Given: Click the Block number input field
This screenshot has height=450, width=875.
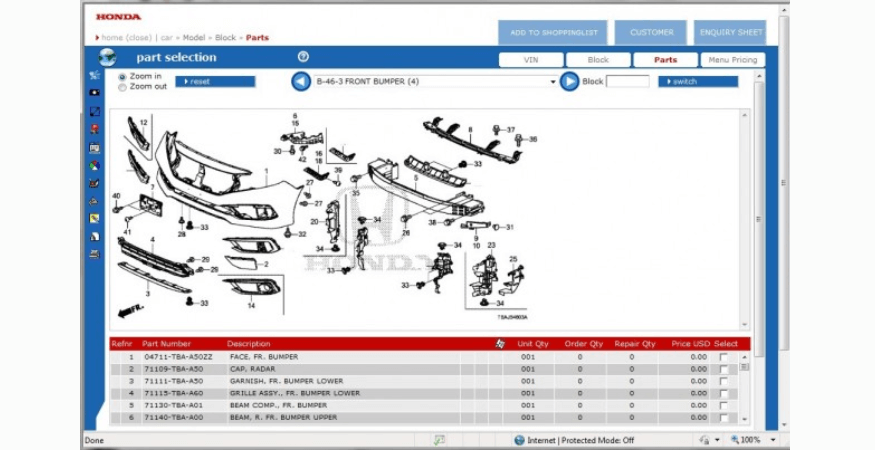Looking at the screenshot, I should point(627,82).
